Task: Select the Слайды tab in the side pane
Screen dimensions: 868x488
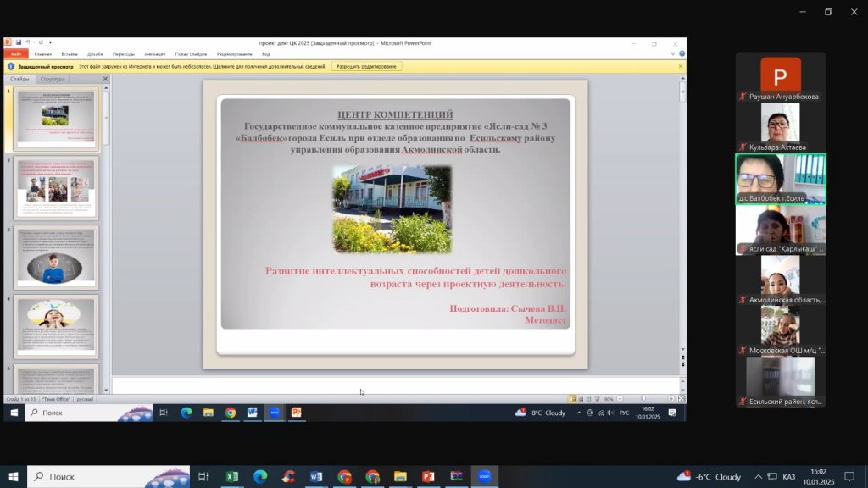Action: click(19, 79)
